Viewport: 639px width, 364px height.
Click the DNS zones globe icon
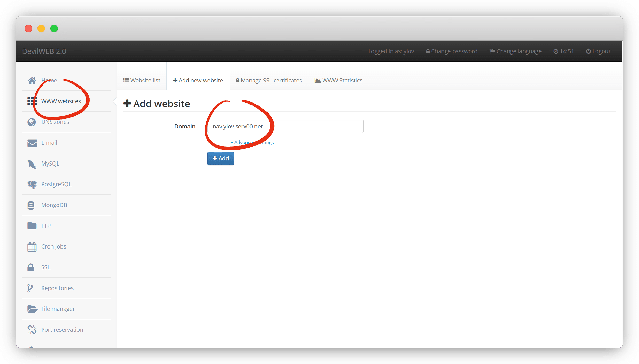(32, 122)
